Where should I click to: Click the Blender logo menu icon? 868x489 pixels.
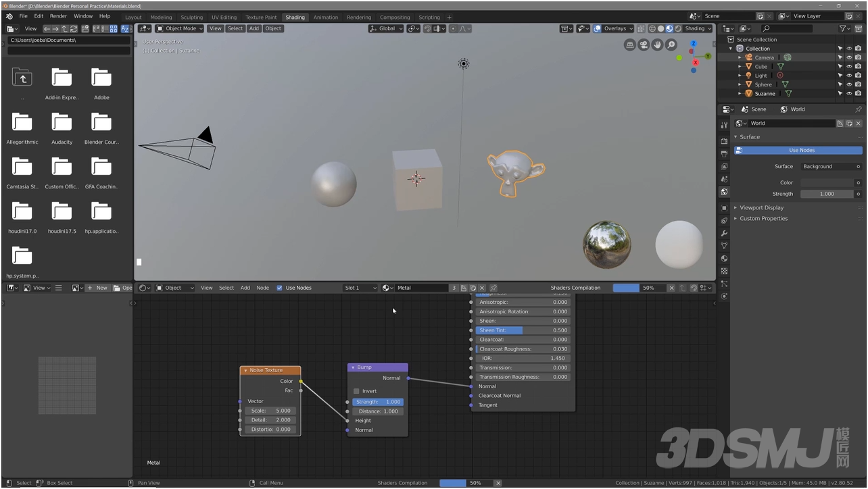click(x=9, y=16)
